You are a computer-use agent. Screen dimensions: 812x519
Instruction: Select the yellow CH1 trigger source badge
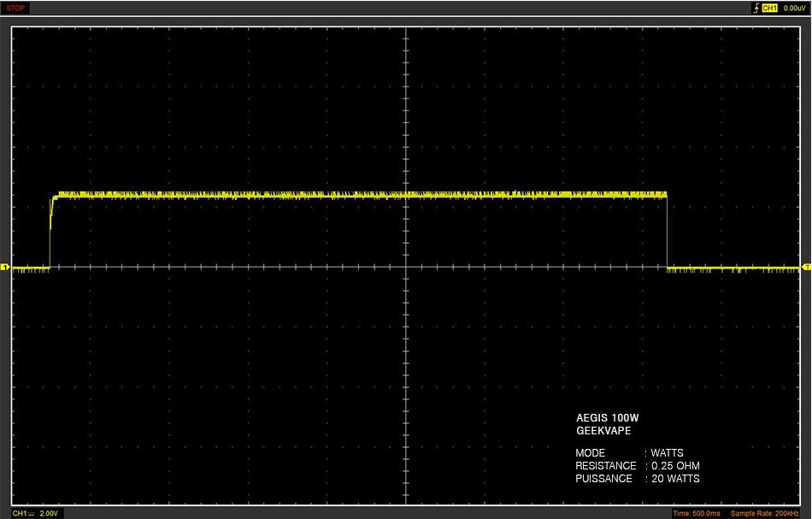pos(769,8)
